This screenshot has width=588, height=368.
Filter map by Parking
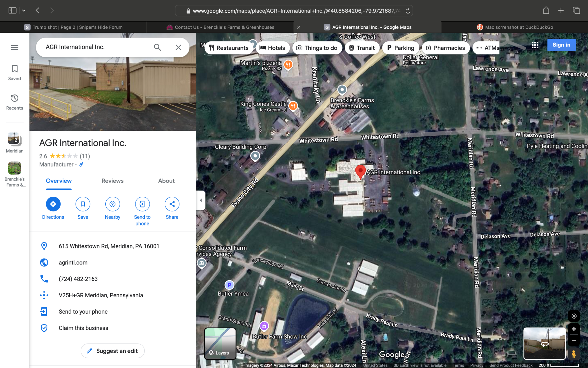[x=401, y=48]
